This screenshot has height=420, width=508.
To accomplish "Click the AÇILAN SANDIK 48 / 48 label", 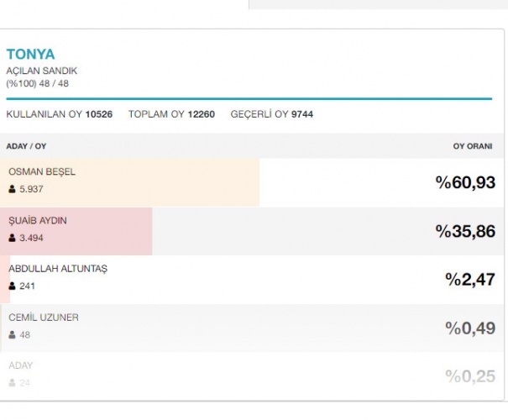I will 41,76.
